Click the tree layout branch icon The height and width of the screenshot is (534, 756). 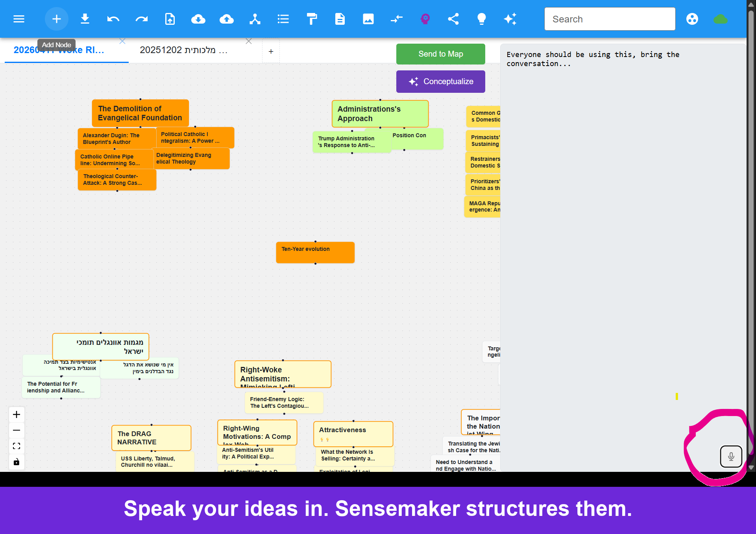255,19
